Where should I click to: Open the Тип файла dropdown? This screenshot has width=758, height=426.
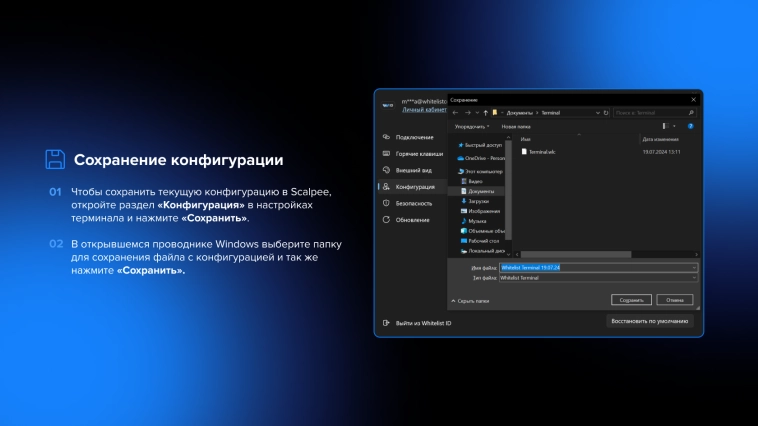(598, 278)
